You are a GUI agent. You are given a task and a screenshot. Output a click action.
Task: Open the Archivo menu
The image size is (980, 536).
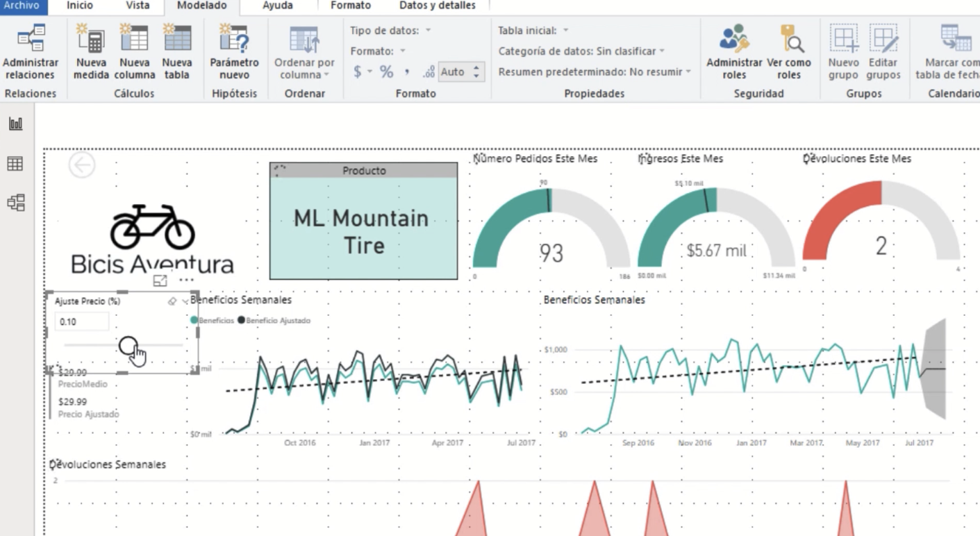click(23, 6)
